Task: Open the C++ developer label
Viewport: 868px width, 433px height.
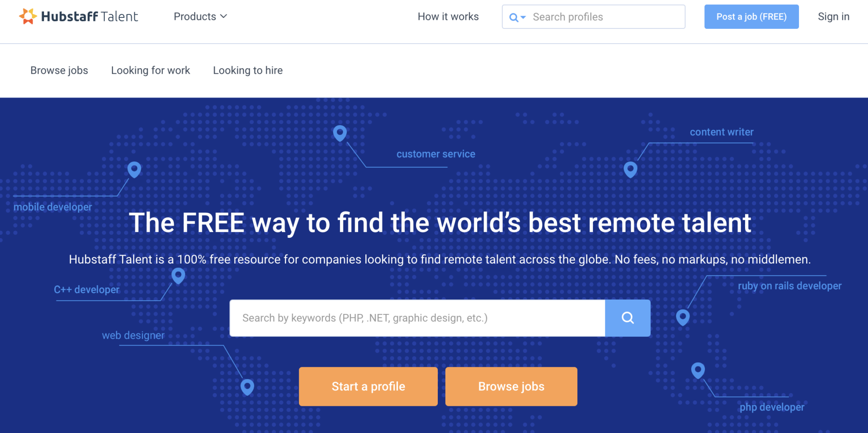Action: 86,290
